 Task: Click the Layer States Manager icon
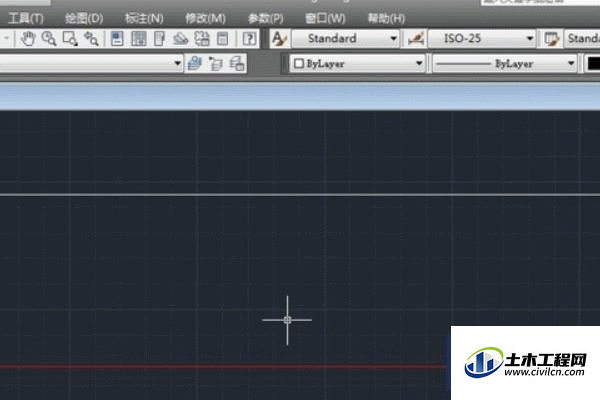(237, 64)
